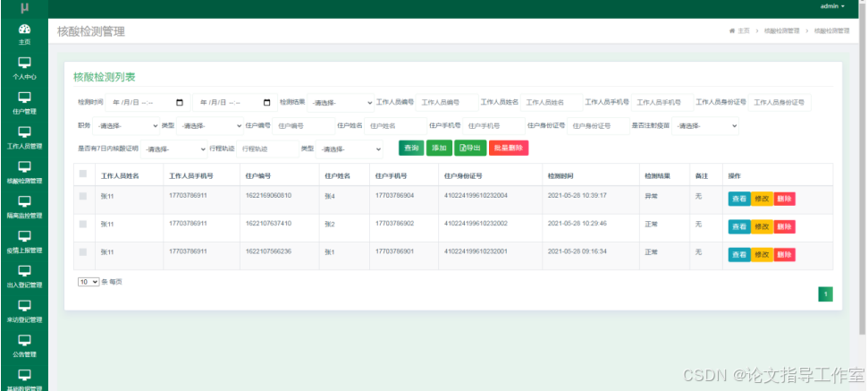
Task: Click 删除 for the 张2 row
Action: pyautogui.click(x=784, y=226)
